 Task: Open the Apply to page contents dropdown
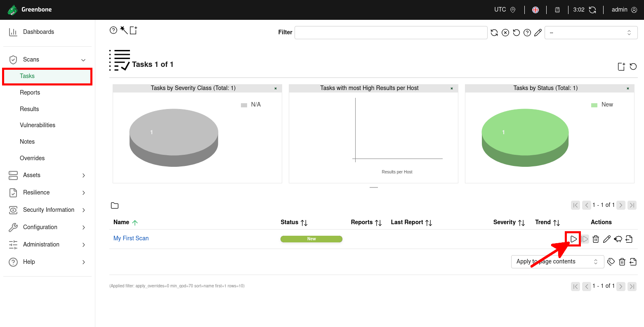557,261
